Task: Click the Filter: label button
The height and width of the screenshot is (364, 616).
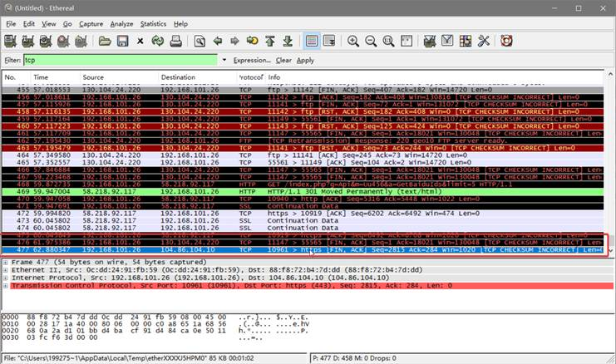Action: [x=12, y=60]
